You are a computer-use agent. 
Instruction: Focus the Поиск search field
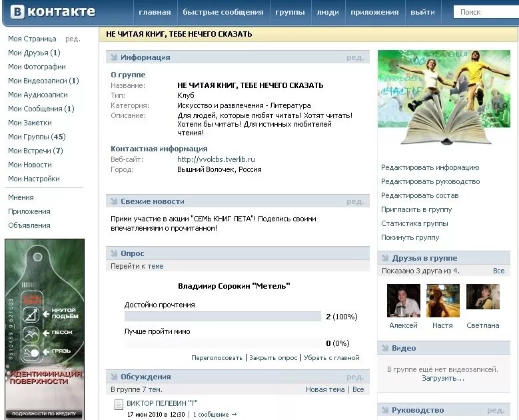click(486, 12)
